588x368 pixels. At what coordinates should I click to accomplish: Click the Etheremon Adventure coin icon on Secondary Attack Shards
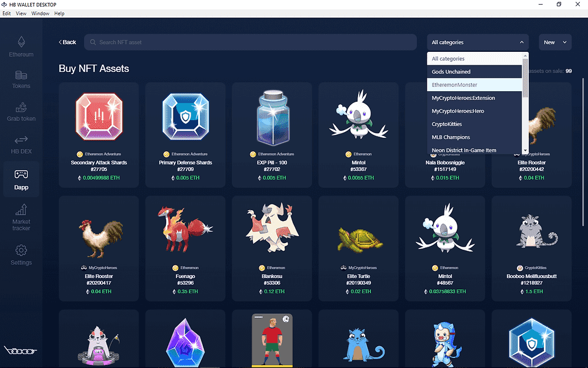coord(79,154)
